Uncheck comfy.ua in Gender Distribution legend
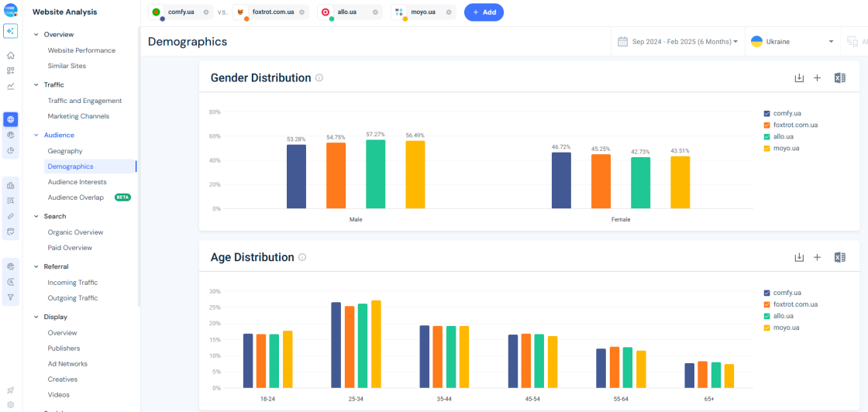The height and width of the screenshot is (412, 868). point(766,113)
